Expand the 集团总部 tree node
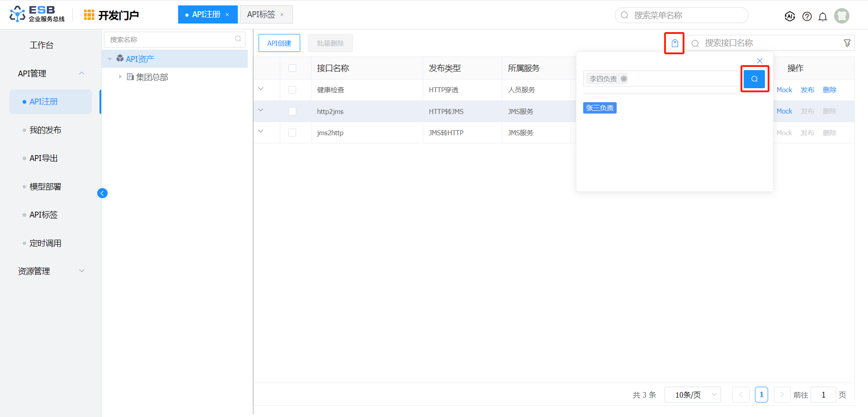This screenshot has height=417, width=868. [120, 77]
